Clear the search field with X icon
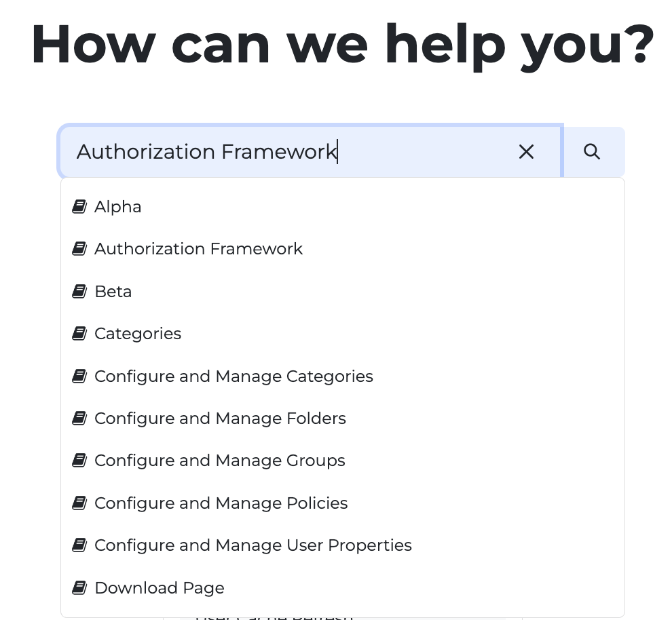The width and height of the screenshot is (672, 620). click(526, 152)
